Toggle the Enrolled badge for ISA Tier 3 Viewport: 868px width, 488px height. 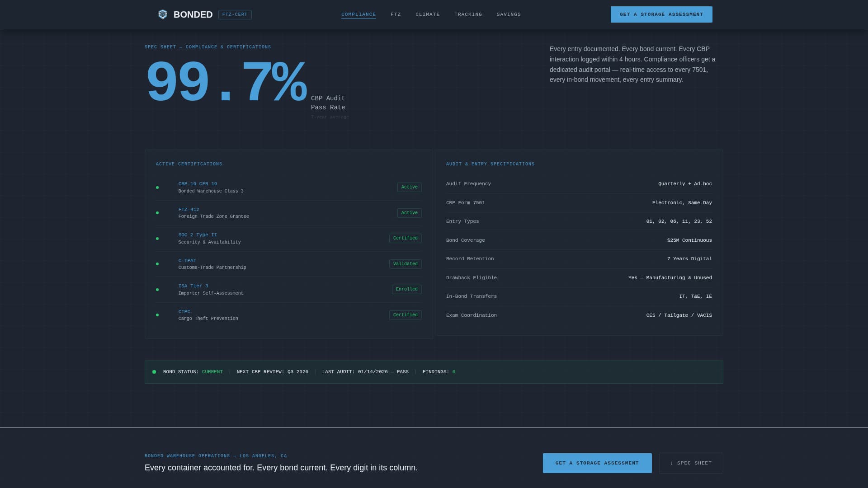coord(406,289)
